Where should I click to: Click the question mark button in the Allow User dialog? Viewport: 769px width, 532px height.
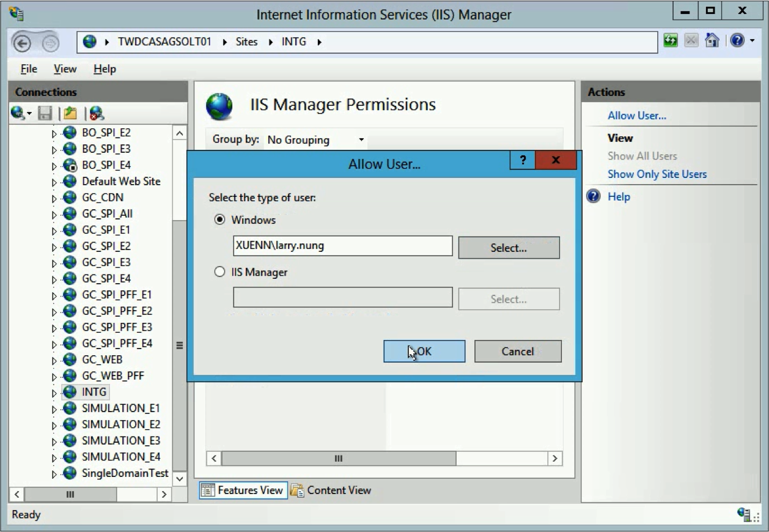click(523, 160)
